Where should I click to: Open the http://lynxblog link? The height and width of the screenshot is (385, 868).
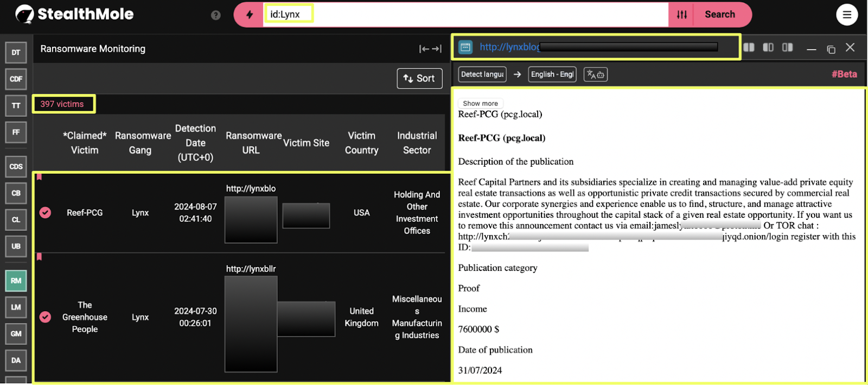click(509, 47)
